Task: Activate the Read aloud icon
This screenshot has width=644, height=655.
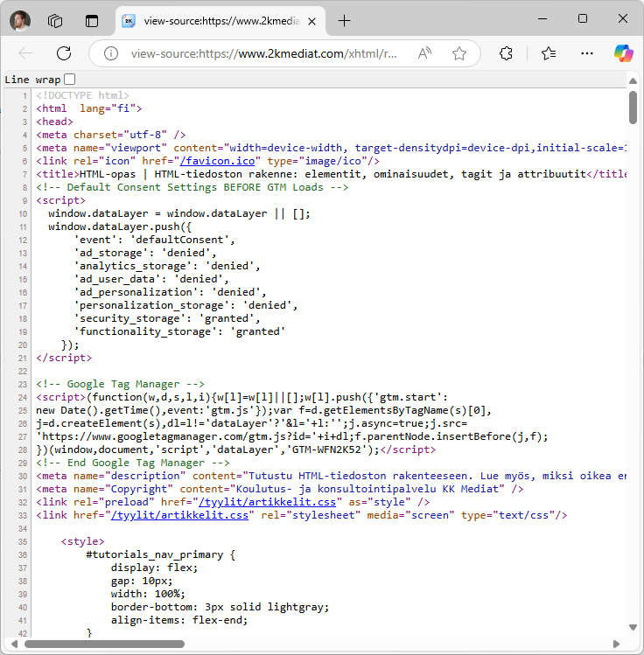Action: click(424, 53)
